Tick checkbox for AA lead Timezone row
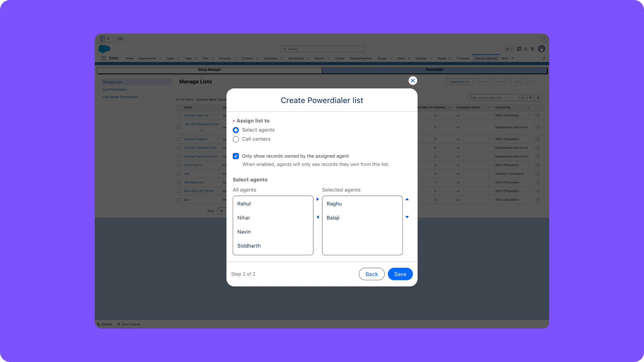644x362 pixels. click(x=179, y=139)
